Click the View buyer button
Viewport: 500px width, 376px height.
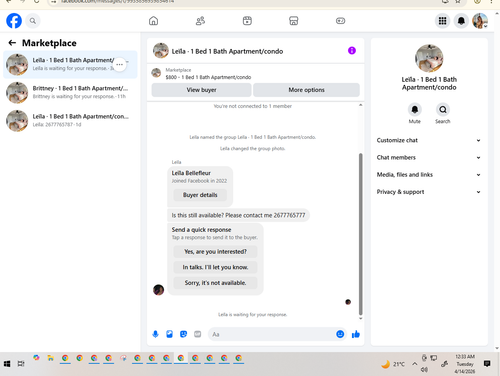coord(201,90)
